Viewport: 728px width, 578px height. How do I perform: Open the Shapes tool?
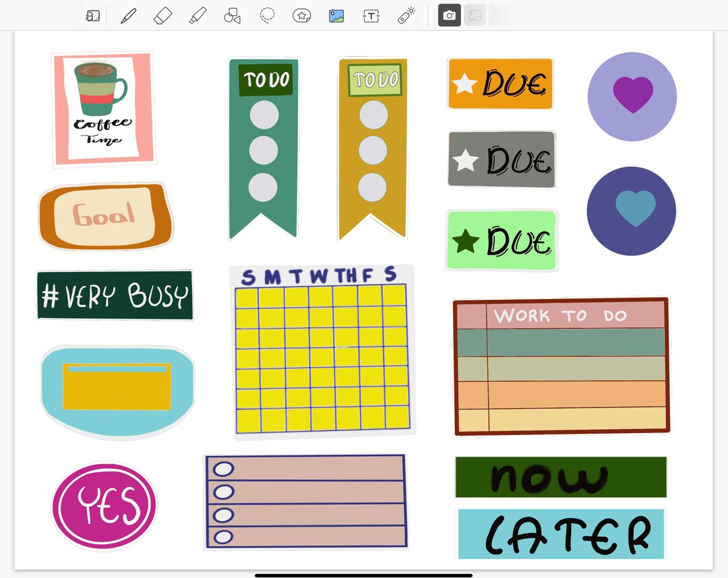[x=232, y=15]
